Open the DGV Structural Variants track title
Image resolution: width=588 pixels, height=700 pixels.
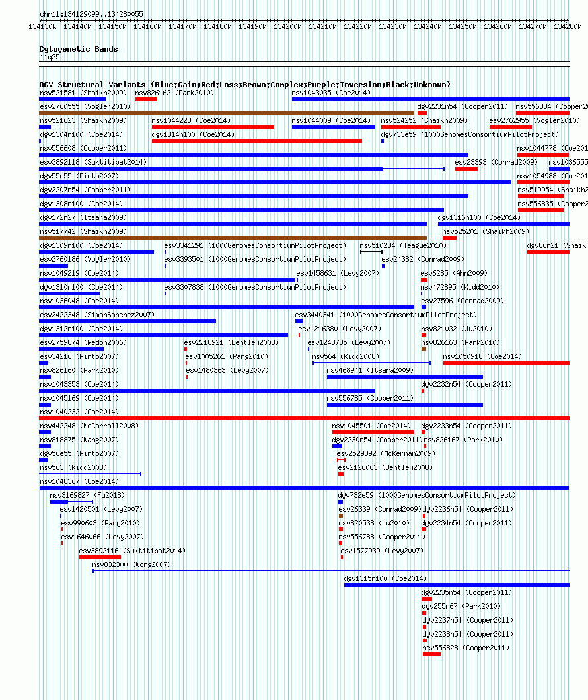[245, 85]
